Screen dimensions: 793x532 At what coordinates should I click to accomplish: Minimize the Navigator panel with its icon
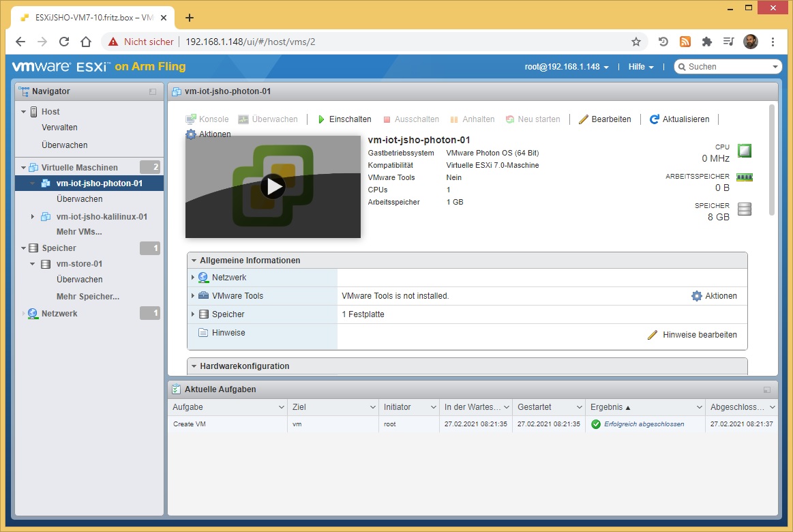(153, 91)
